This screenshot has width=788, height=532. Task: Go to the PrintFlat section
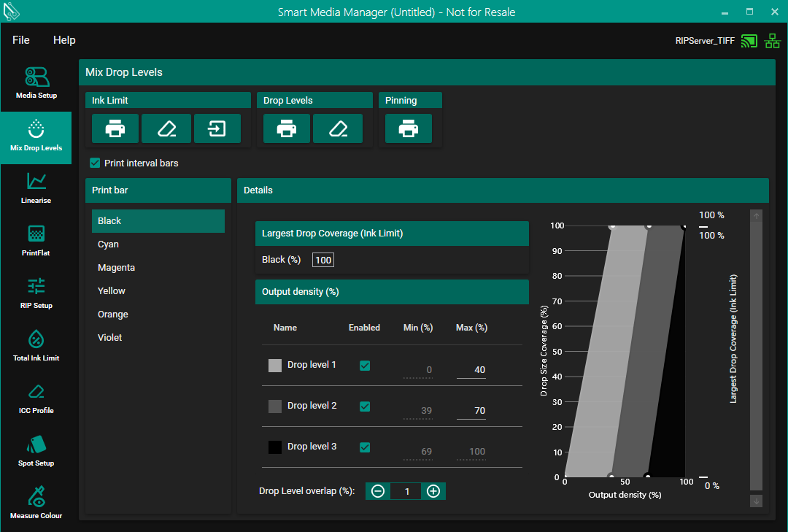point(36,240)
